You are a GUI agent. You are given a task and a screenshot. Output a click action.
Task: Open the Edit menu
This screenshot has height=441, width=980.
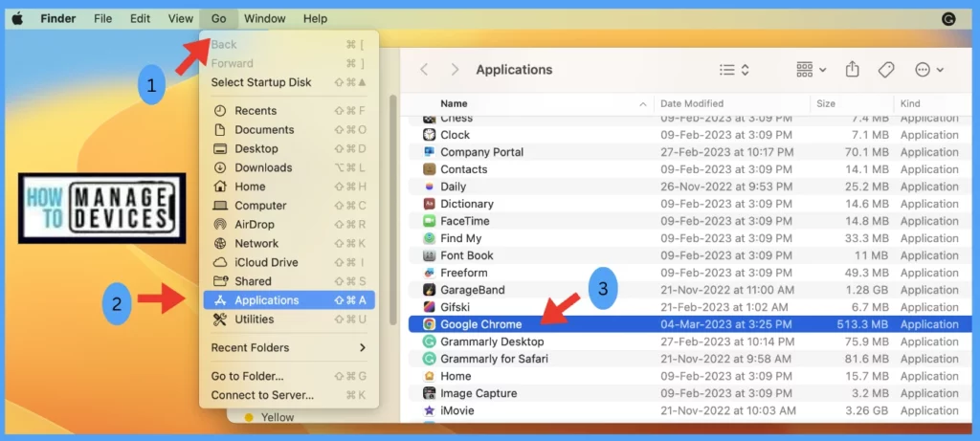coord(140,19)
